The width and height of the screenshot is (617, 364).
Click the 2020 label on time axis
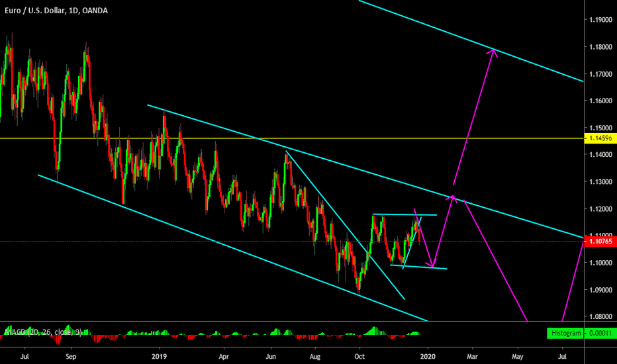[x=428, y=355]
